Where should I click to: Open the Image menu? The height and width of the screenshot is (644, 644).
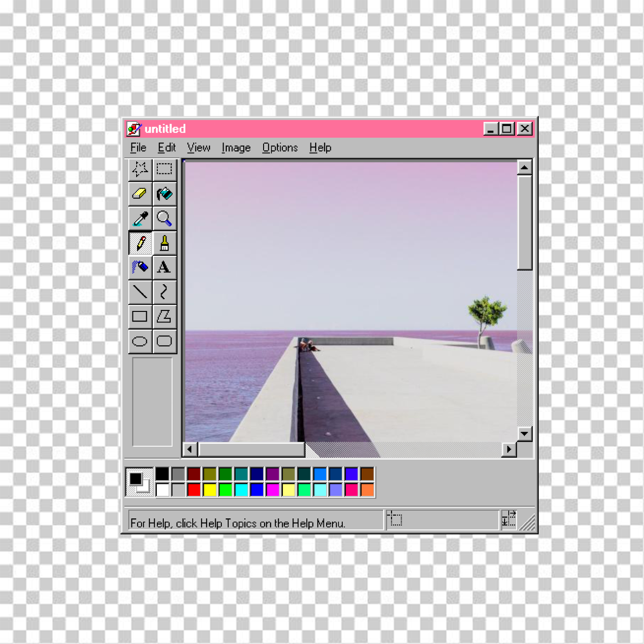tap(236, 148)
